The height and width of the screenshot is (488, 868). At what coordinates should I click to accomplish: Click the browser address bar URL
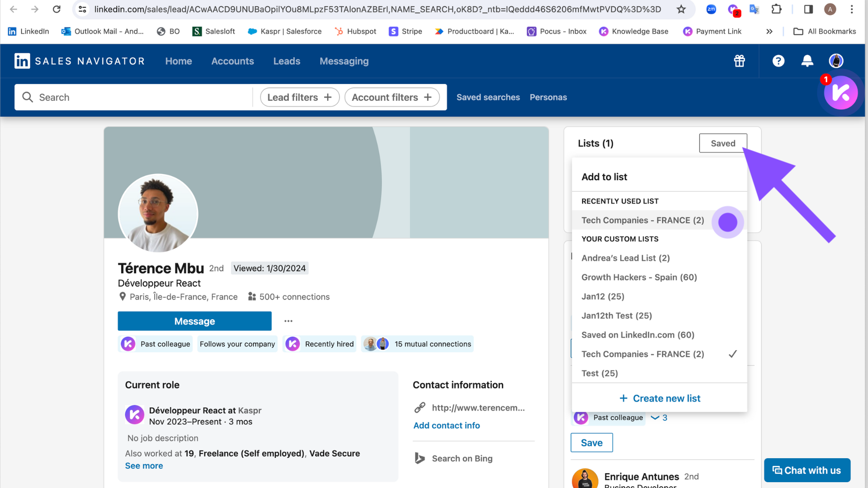pyautogui.click(x=377, y=9)
